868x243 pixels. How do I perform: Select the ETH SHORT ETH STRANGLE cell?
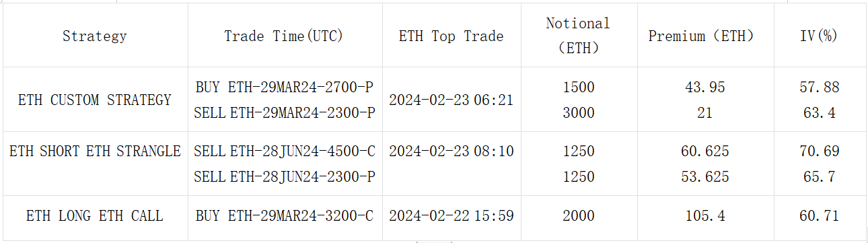[95, 151]
